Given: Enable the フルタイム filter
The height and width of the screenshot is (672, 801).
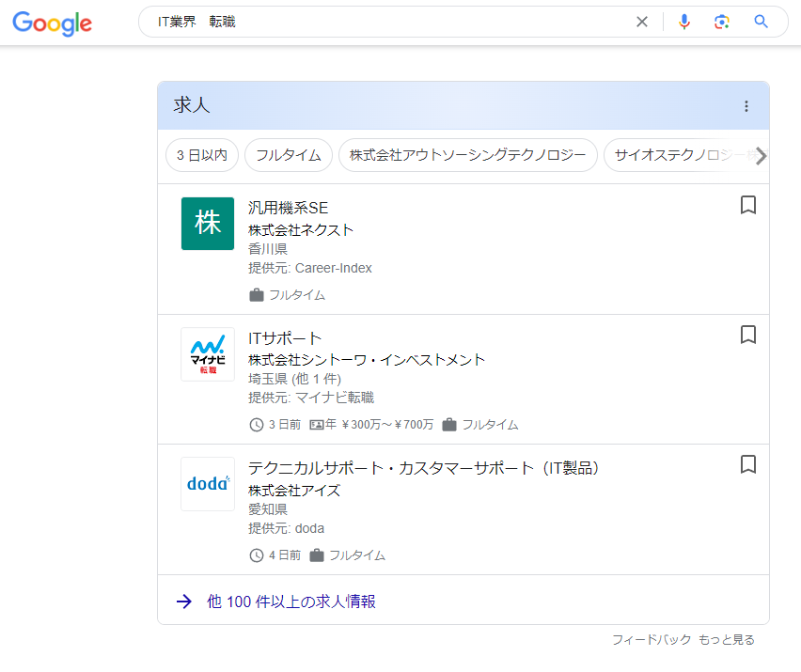Looking at the screenshot, I should pyautogui.click(x=288, y=155).
